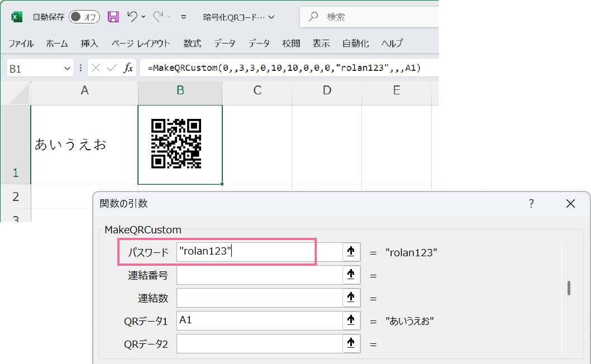Click the formula bar Cancel X icon
Screen dimensions: 591x364
point(96,68)
